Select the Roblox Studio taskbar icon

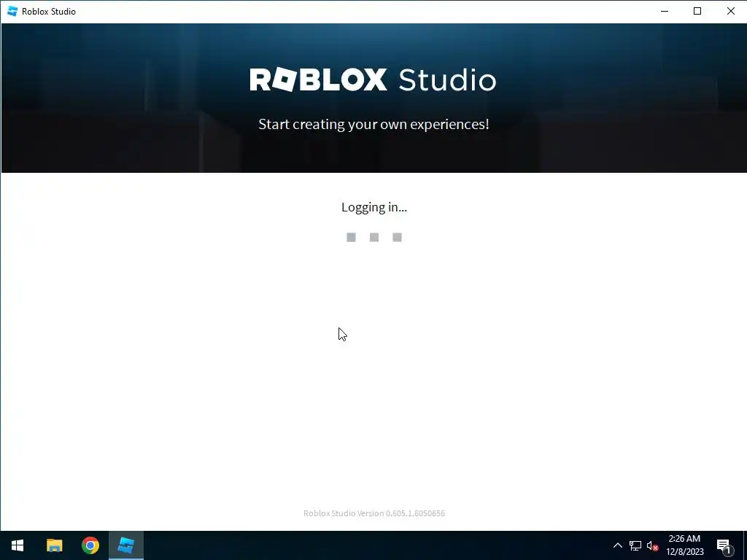tap(125, 545)
